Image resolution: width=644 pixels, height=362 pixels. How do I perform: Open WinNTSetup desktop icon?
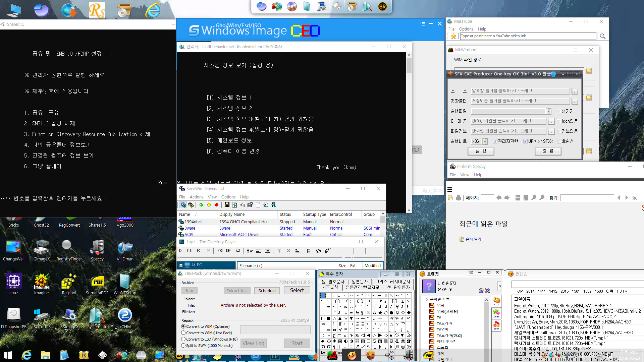coord(125,284)
